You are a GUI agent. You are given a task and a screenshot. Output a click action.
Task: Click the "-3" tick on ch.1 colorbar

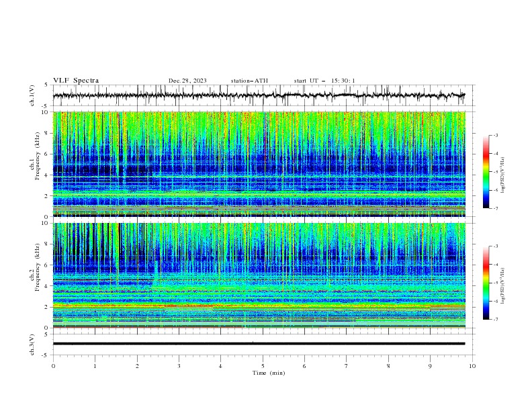tap(496, 135)
